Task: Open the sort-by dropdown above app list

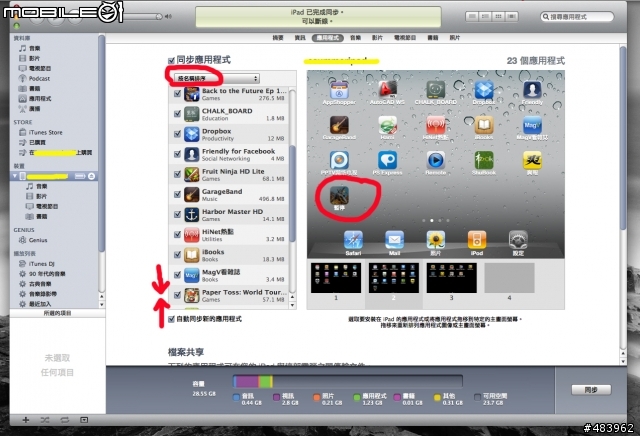Action: point(217,78)
